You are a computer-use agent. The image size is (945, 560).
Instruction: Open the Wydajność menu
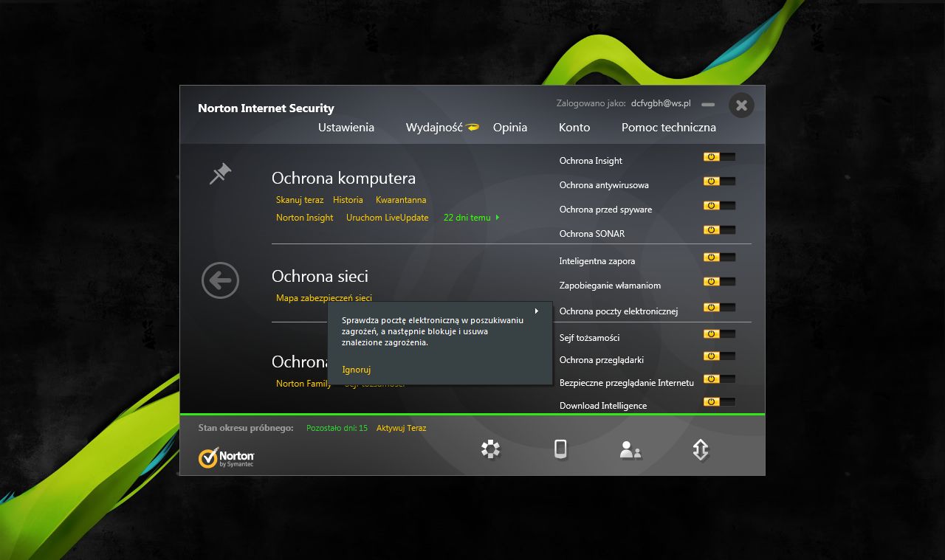tap(434, 127)
